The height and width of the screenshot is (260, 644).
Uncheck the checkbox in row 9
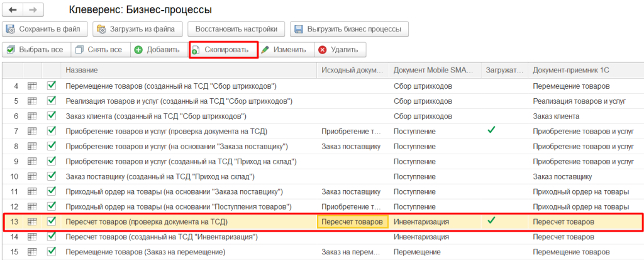point(52,161)
